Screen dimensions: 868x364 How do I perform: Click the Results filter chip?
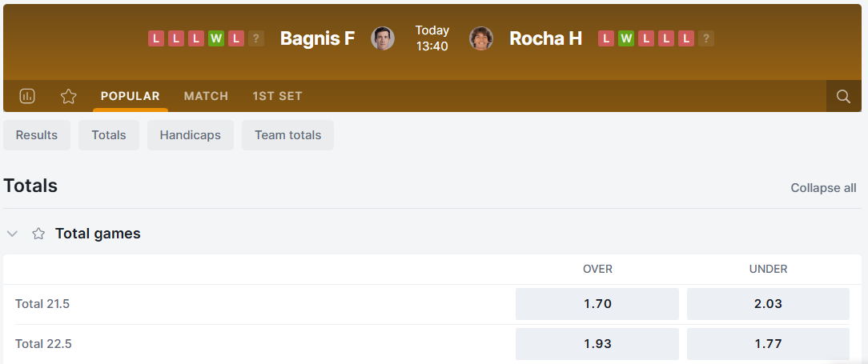(x=37, y=135)
